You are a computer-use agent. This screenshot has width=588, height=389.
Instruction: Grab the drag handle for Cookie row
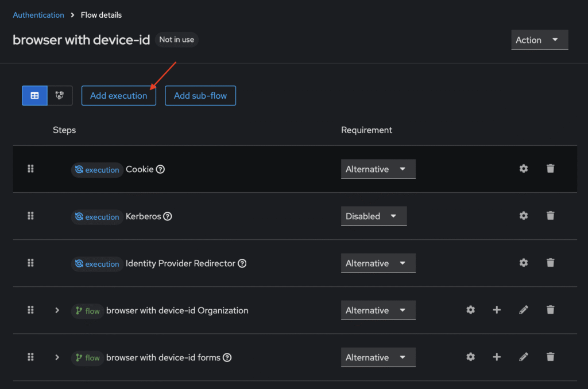(31, 169)
